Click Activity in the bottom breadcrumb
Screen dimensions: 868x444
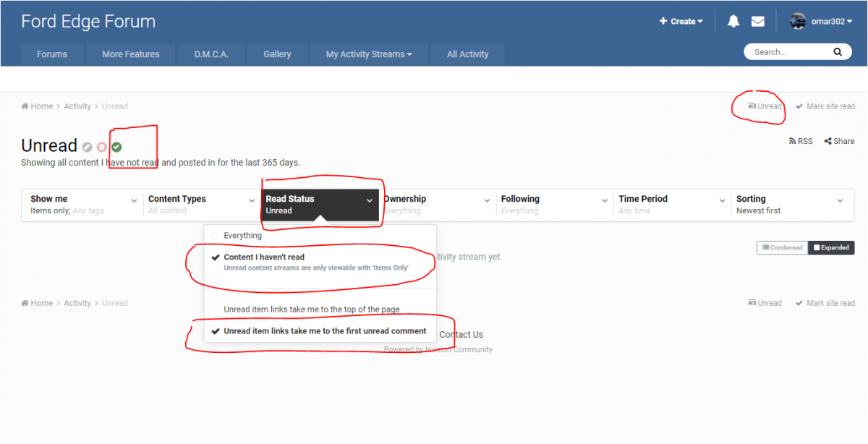[77, 303]
